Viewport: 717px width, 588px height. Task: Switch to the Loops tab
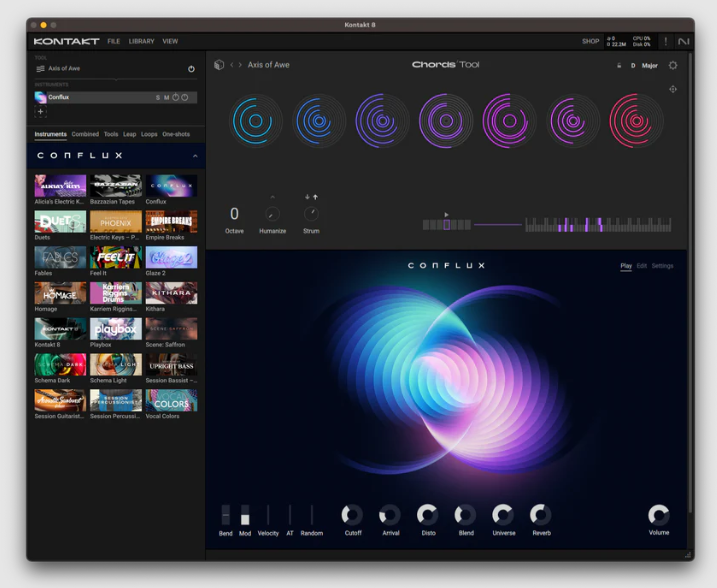(149, 134)
